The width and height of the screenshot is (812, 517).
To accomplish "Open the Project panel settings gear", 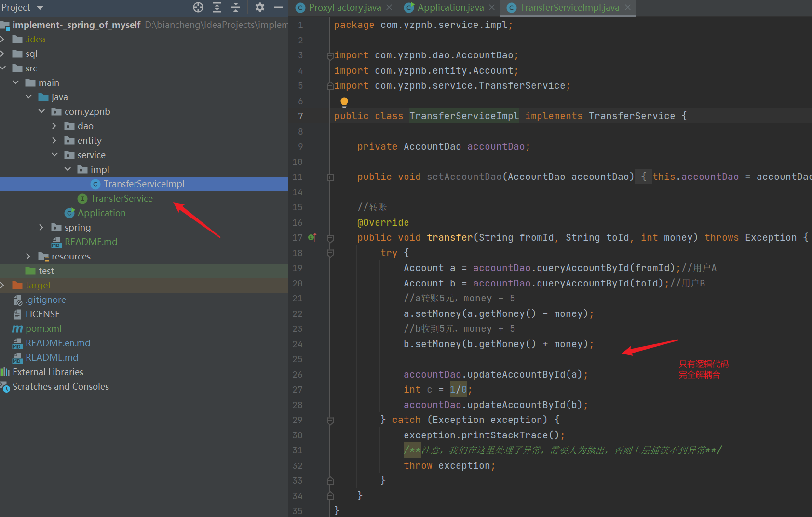I will pos(259,7).
